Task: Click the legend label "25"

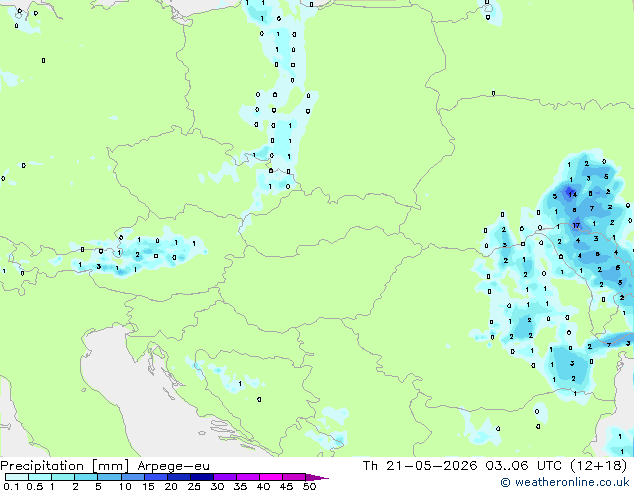Action: [194, 486]
